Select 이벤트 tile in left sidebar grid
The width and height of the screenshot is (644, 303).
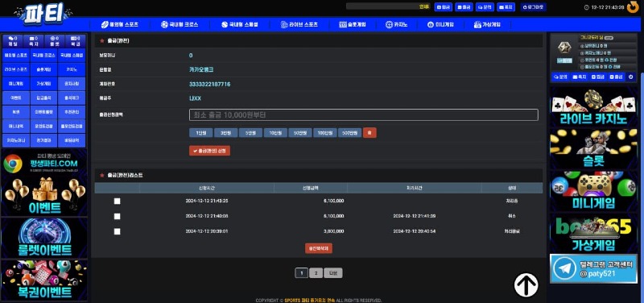[16, 98]
